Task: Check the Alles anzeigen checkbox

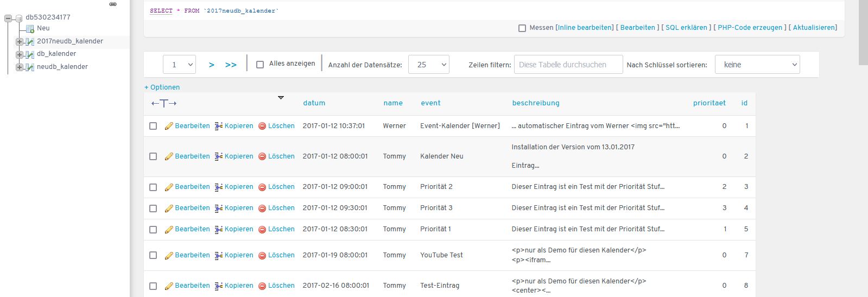Action: click(x=260, y=65)
